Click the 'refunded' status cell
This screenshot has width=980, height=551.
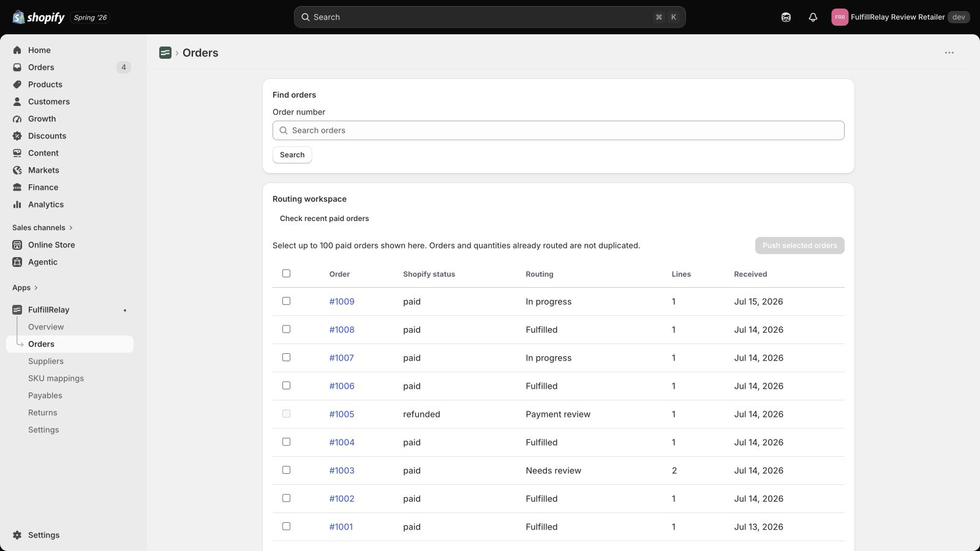tap(421, 414)
